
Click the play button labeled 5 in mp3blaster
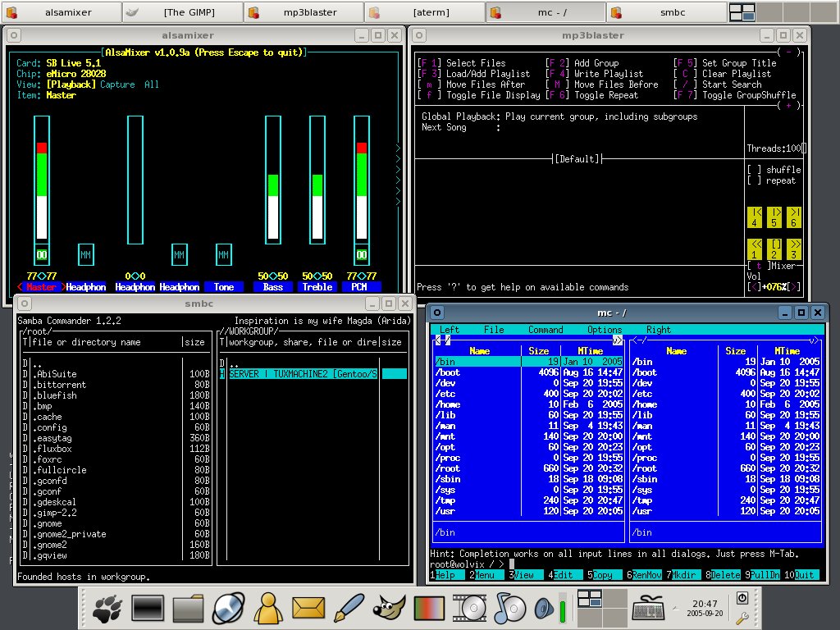point(774,217)
